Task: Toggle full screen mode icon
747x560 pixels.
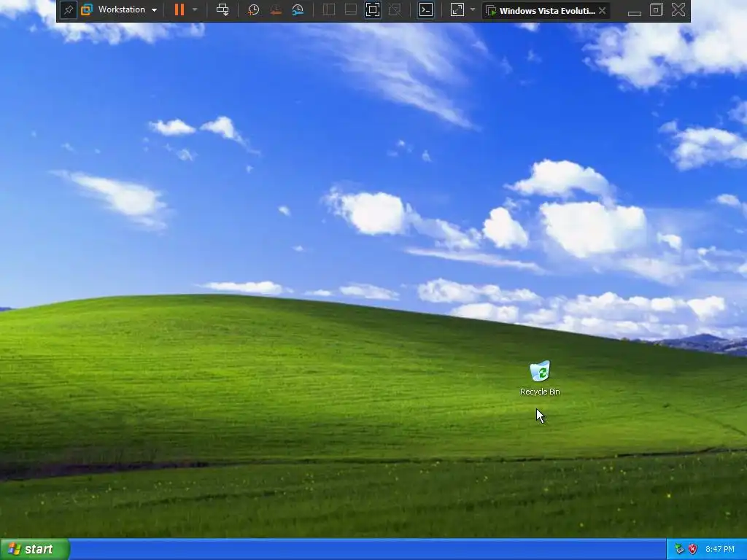Action: click(x=373, y=9)
